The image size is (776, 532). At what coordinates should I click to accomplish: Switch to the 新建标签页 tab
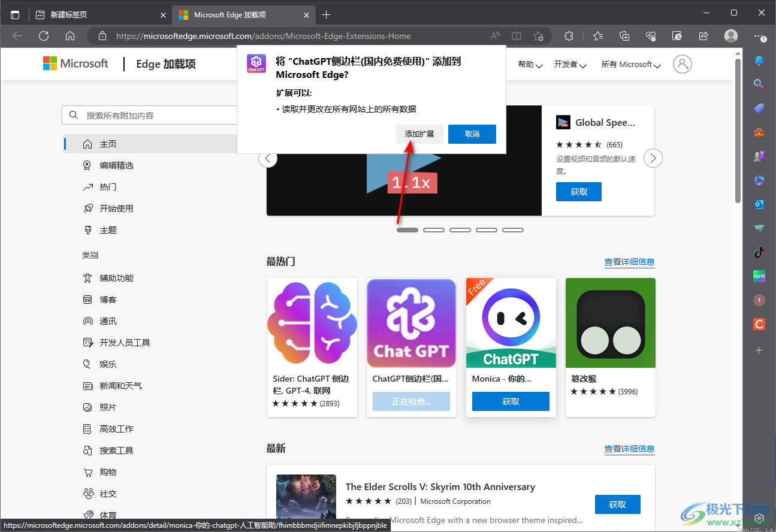(100, 14)
